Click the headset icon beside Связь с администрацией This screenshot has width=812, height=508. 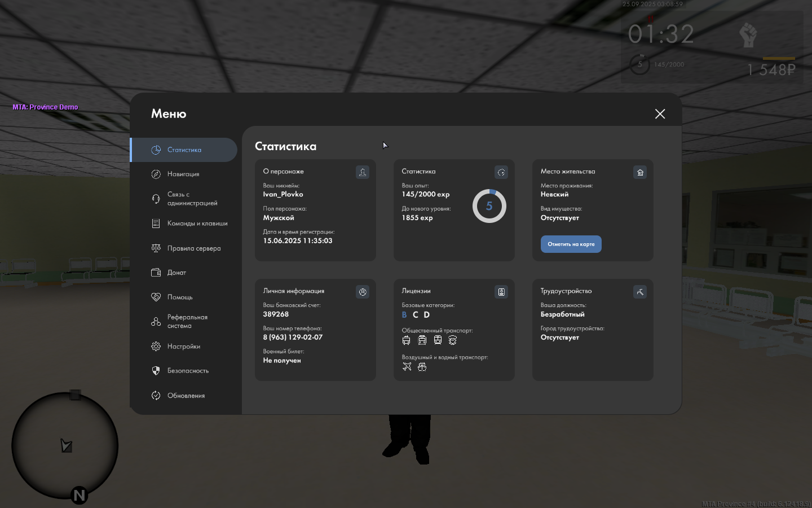tap(156, 199)
